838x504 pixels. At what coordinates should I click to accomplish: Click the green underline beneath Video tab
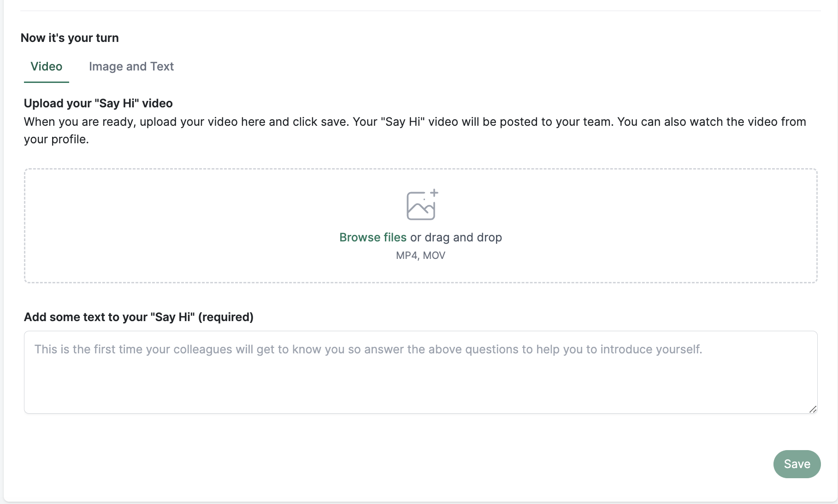(47, 82)
